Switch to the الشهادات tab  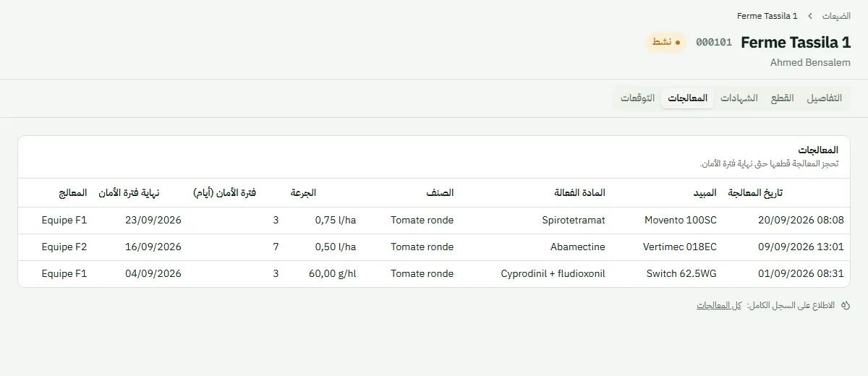[739, 98]
